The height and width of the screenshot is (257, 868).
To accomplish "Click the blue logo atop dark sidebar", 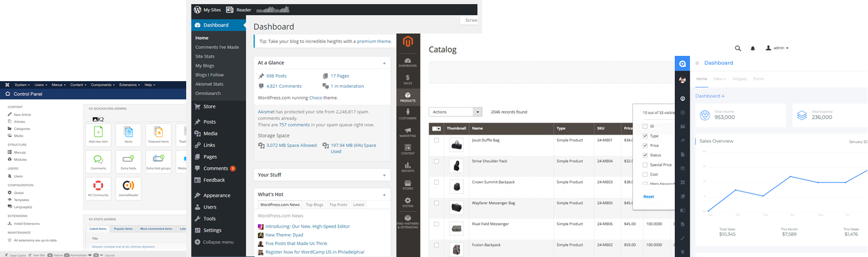I will [x=682, y=64].
